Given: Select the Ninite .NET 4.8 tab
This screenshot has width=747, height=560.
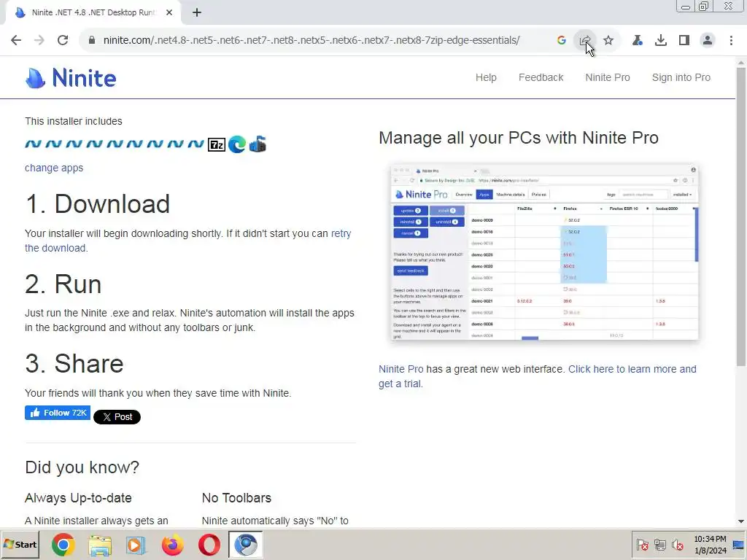Looking at the screenshot, I should 93,13.
